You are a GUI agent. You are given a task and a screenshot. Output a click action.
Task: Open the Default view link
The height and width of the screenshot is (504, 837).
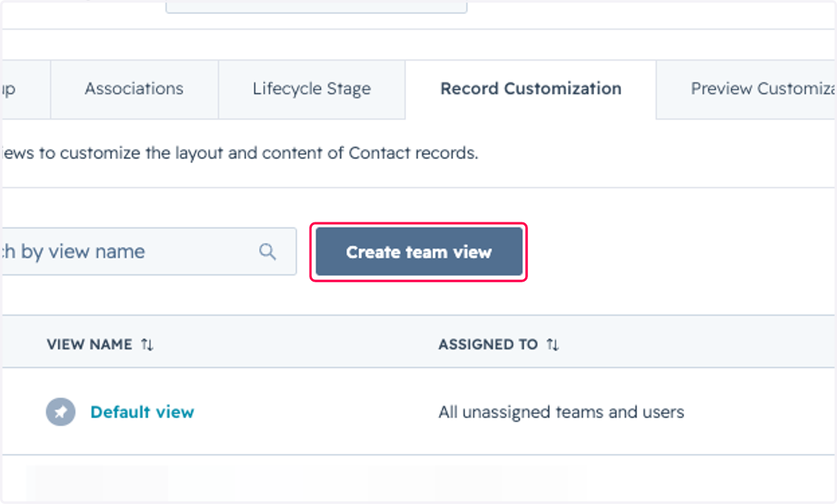142,412
